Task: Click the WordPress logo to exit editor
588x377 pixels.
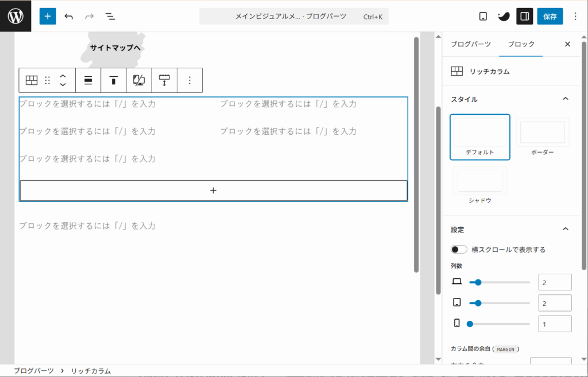Action: (x=16, y=16)
